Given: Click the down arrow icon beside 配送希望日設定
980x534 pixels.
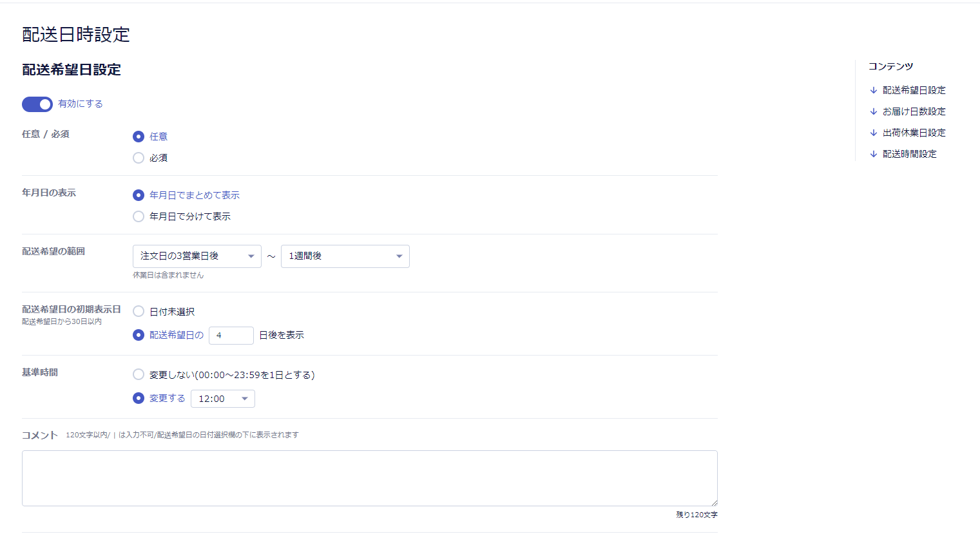Looking at the screenshot, I should click(873, 90).
